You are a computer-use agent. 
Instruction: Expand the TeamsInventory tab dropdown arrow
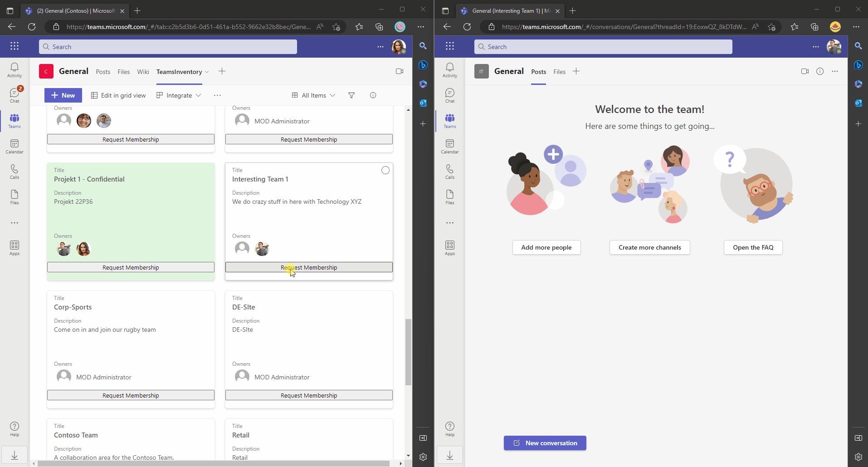[x=207, y=72]
